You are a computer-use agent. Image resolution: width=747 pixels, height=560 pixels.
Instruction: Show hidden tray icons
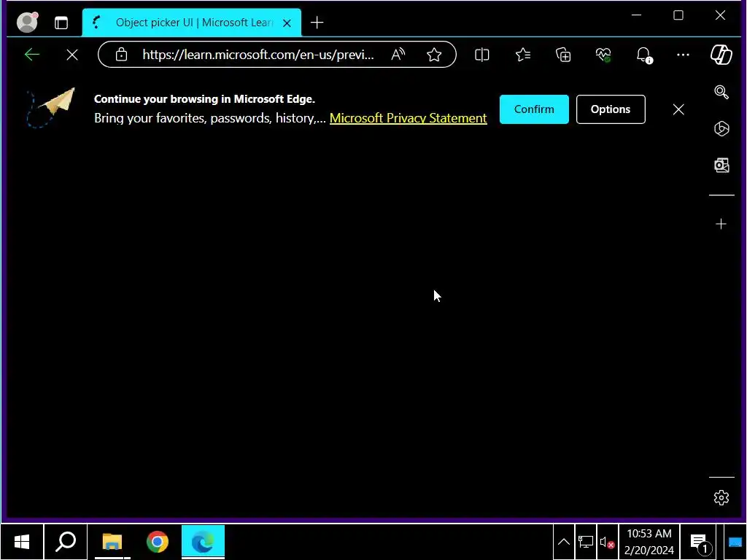[x=564, y=542]
